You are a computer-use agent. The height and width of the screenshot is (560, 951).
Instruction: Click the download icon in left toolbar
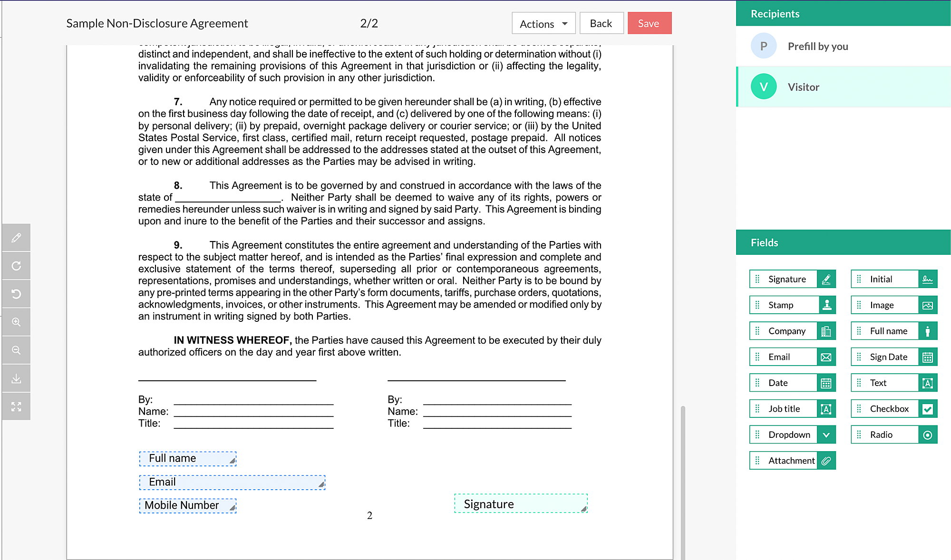pyautogui.click(x=16, y=378)
